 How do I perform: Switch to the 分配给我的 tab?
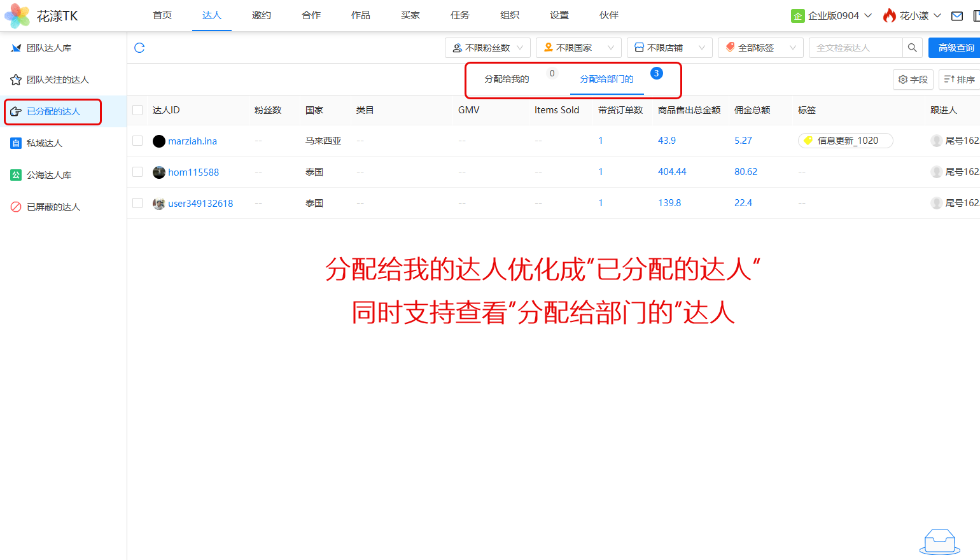coord(507,80)
